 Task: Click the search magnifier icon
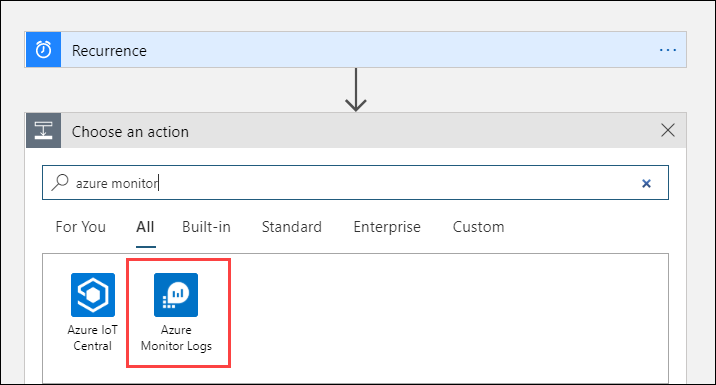(x=60, y=182)
